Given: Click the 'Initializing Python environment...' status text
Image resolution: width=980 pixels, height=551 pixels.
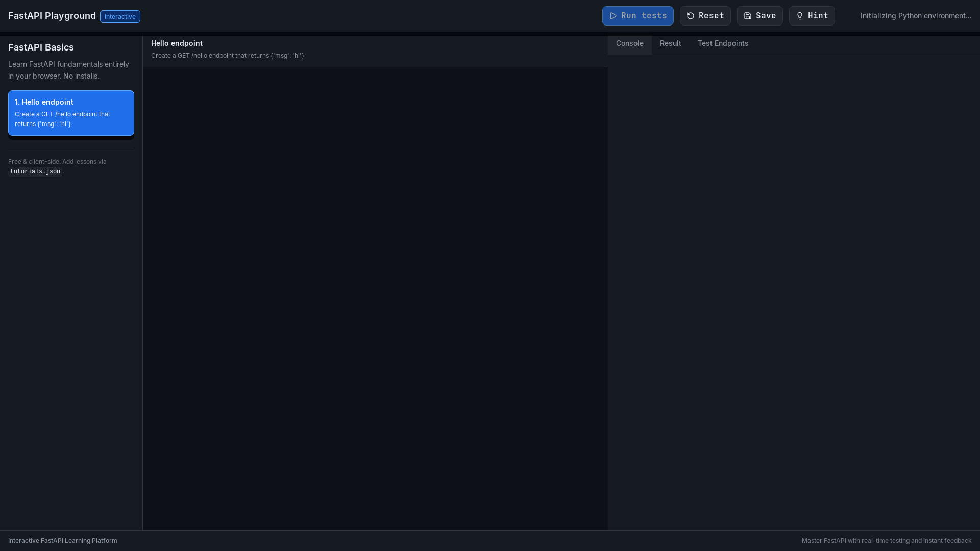Looking at the screenshot, I should point(916,16).
